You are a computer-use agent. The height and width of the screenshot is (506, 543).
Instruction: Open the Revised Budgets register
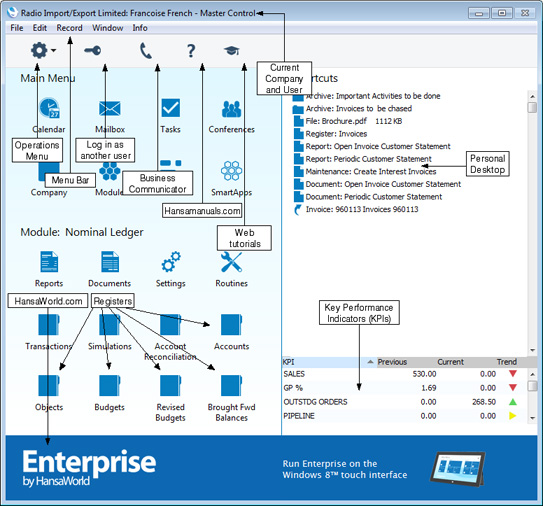[x=171, y=385]
